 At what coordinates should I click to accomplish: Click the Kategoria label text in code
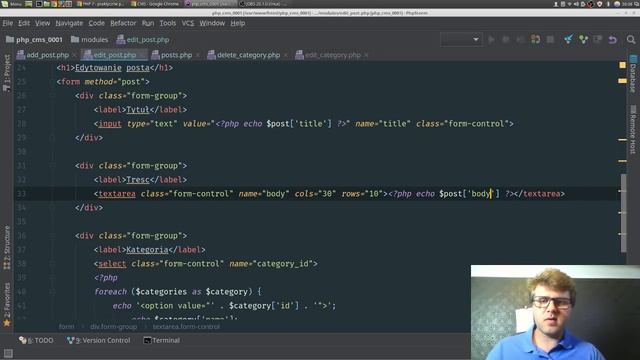[147, 250]
